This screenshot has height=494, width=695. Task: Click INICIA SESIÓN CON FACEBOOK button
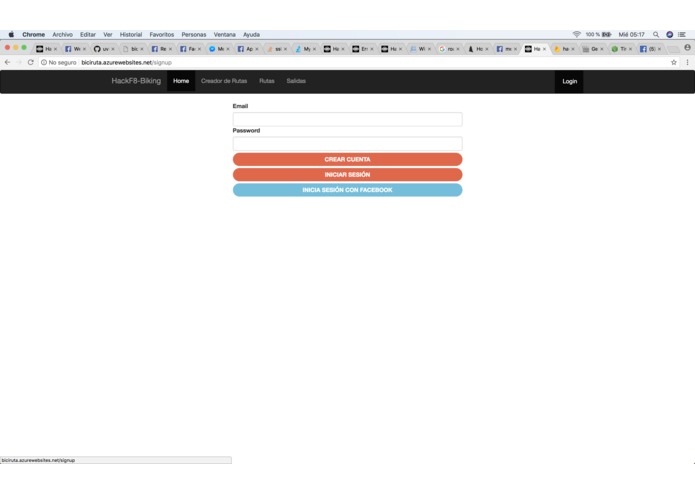[x=348, y=190]
